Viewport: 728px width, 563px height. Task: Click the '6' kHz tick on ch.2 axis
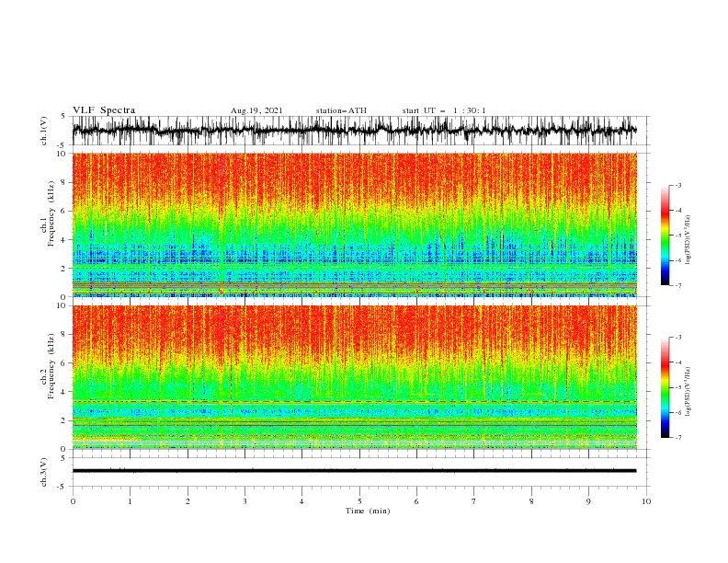coord(63,362)
